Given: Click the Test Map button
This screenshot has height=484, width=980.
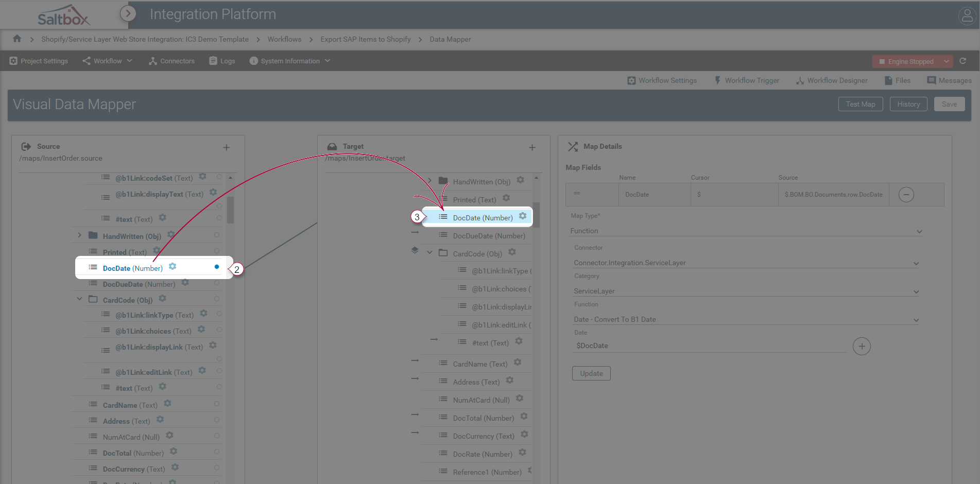Looking at the screenshot, I should click(x=861, y=104).
